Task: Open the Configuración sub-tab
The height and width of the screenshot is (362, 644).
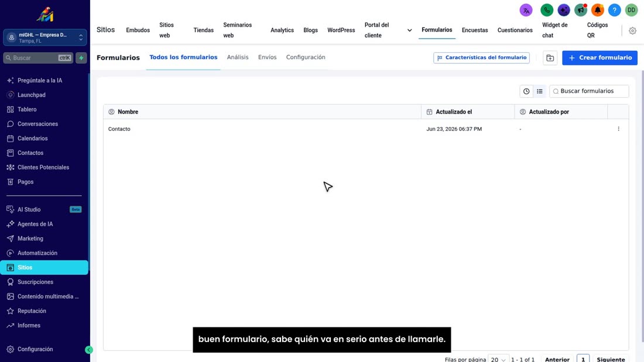Action: pyautogui.click(x=306, y=57)
